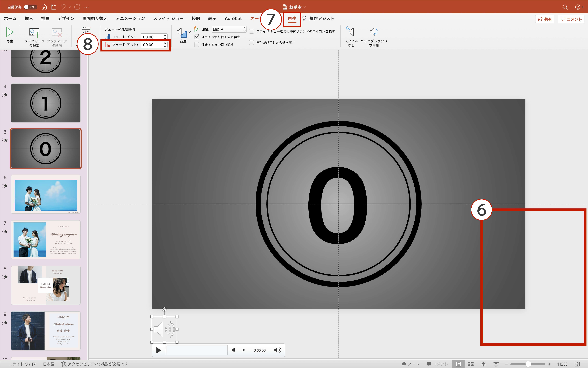Click the smiley feedback icon
Image resolution: width=588 pixels, height=368 pixels.
pyautogui.click(x=578, y=7)
